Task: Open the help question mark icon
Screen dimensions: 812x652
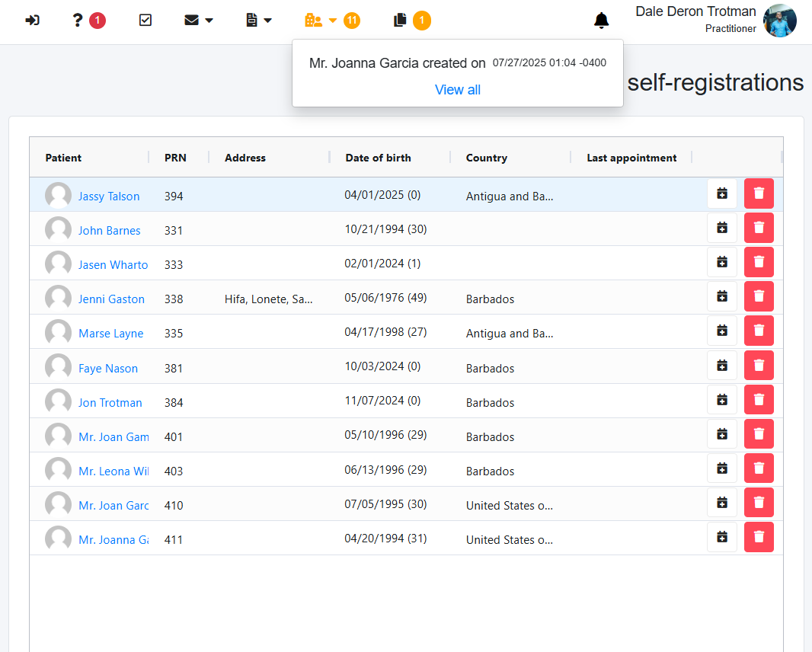Action: [78, 21]
